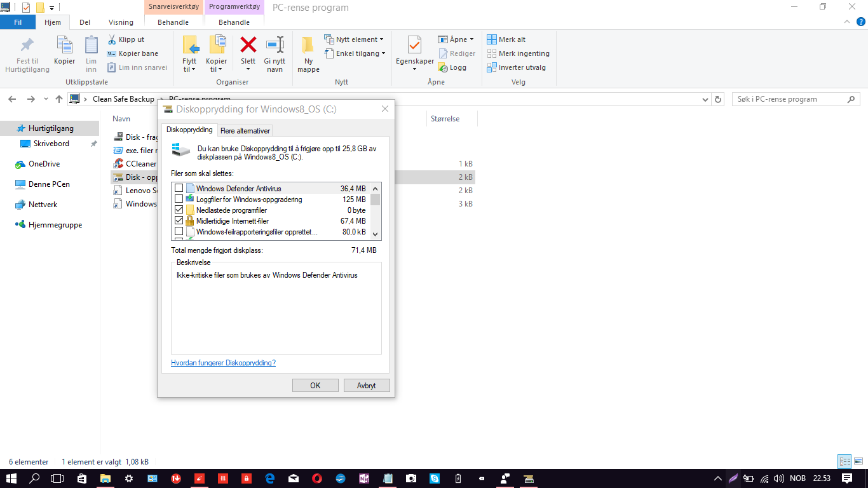Click the Back navigation arrow
Image resolution: width=868 pixels, height=488 pixels.
[12, 99]
